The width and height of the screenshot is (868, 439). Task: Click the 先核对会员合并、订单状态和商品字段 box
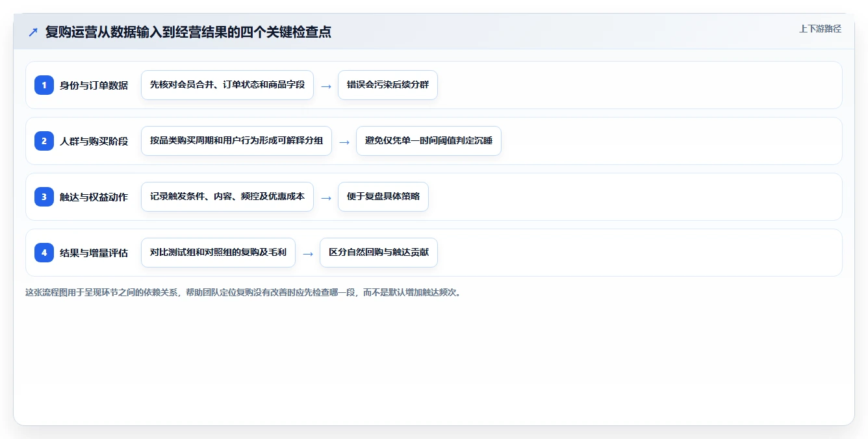[x=227, y=85]
